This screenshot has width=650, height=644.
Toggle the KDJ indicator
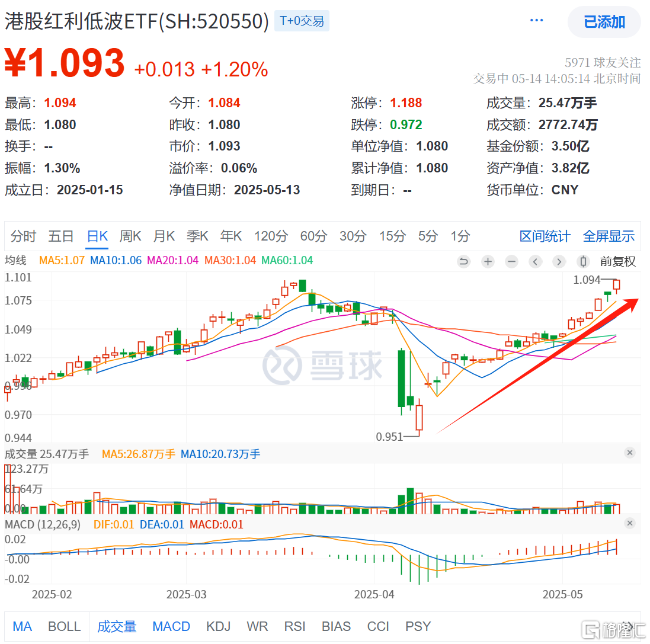(219, 626)
